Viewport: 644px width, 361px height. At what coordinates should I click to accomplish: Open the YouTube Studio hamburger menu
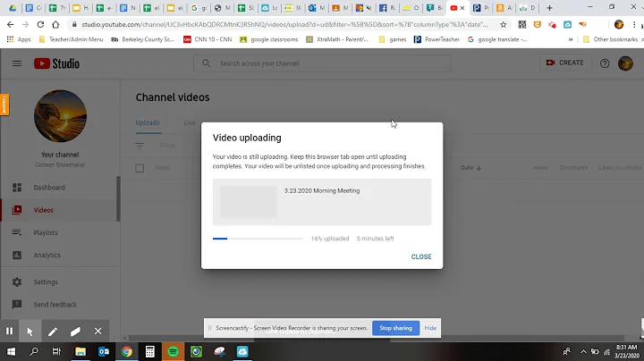pos(17,63)
